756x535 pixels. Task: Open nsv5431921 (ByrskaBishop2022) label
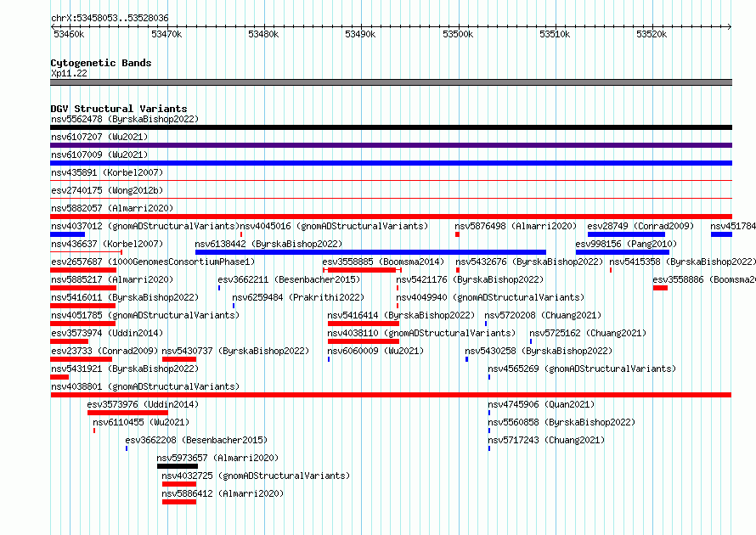coord(125,369)
